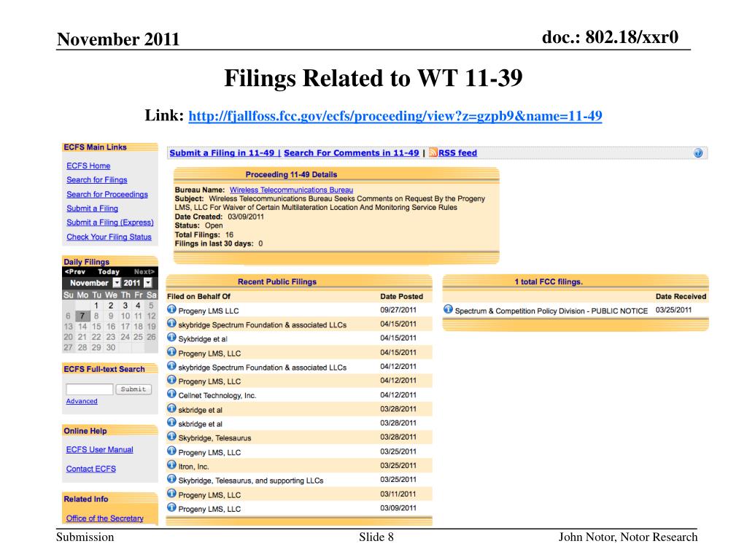Jump to Today in Daily Filings calendar

click(109, 272)
